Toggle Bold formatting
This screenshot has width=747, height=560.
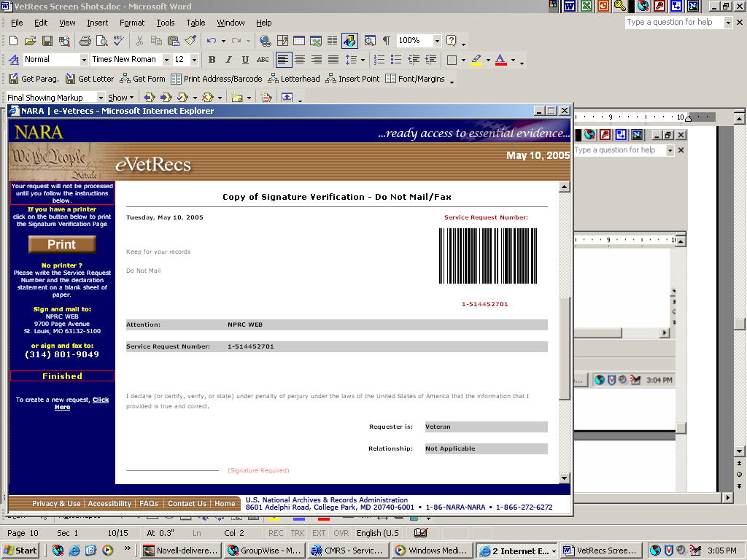[212, 60]
